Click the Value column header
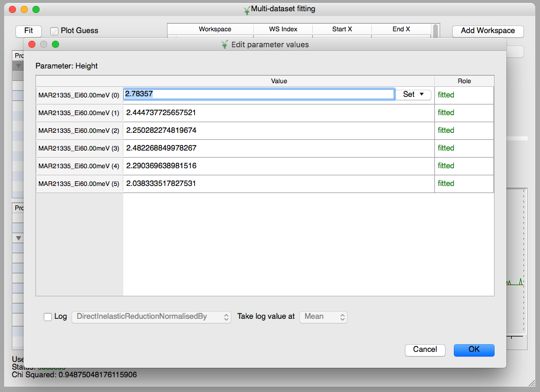540x392 pixels. coord(279,81)
